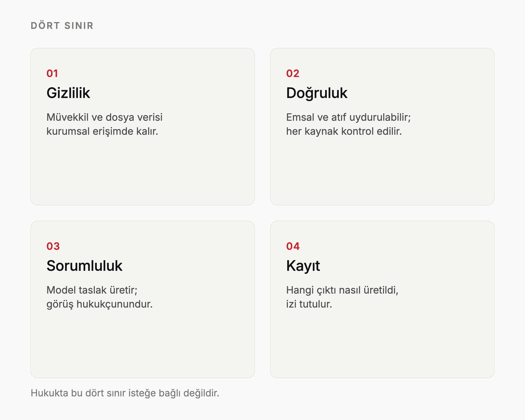Open the Kayıt card title
525x420 pixels.
pyautogui.click(x=303, y=266)
